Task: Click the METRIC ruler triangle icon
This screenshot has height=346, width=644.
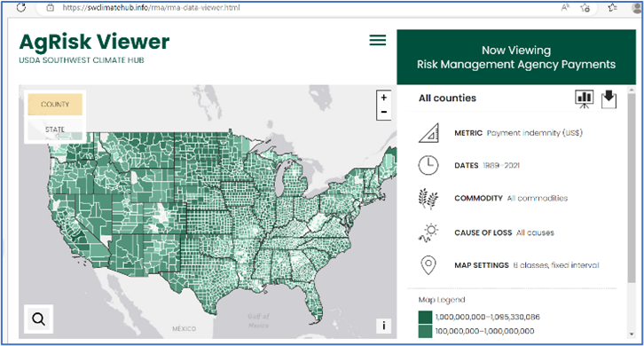Action: coord(428,133)
